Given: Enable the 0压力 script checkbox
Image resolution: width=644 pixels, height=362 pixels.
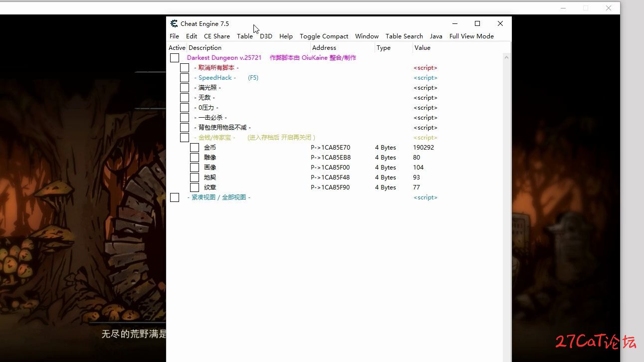Looking at the screenshot, I should (185, 108).
